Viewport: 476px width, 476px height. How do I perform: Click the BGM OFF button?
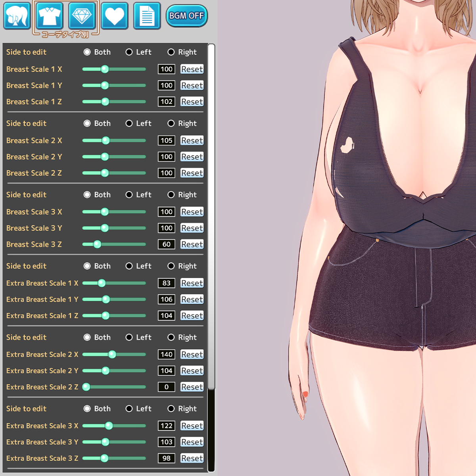coord(186,16)
